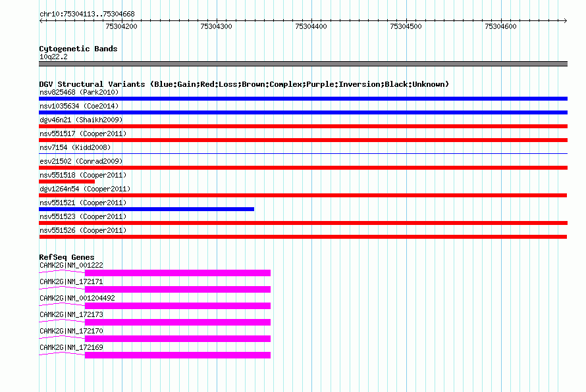Open transcript CAMK2G|NM_172170 label
Viewport: 586px width, 392px height.
pos(71,331)
